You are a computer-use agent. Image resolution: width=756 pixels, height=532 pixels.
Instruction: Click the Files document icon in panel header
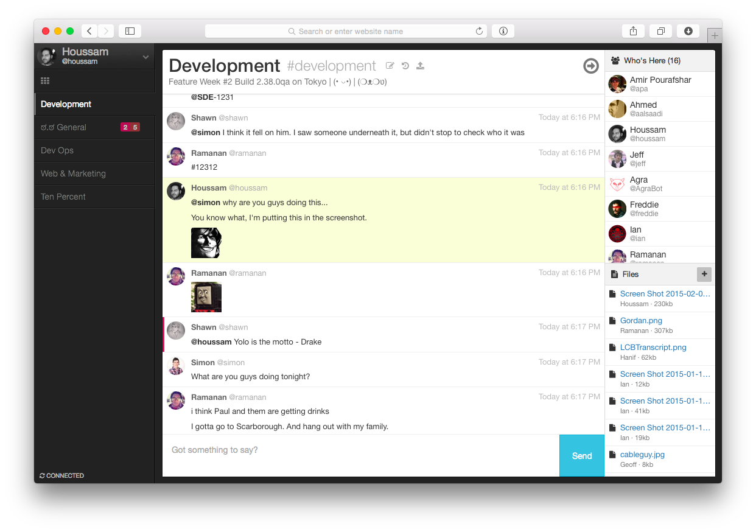(615, 274)
